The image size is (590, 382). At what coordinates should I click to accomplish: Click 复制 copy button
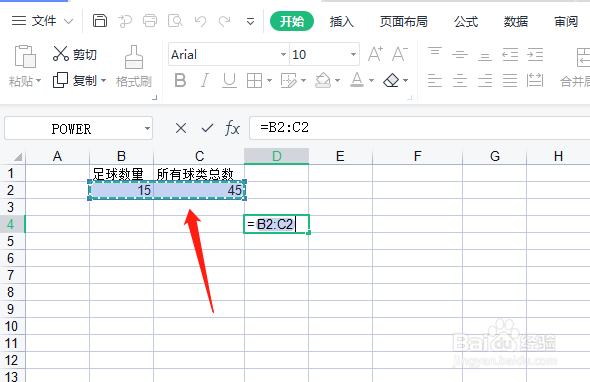75,80
